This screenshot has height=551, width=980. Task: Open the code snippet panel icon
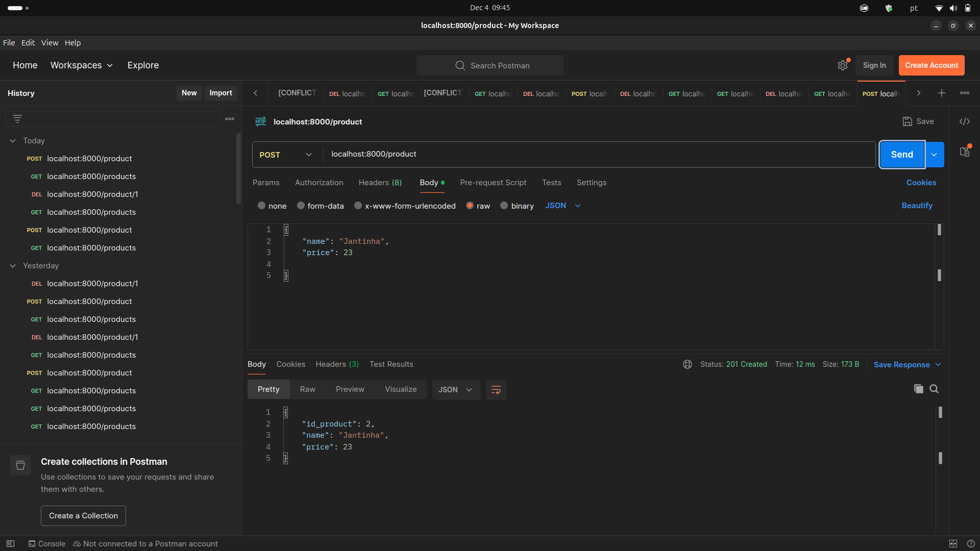(964, 121)
